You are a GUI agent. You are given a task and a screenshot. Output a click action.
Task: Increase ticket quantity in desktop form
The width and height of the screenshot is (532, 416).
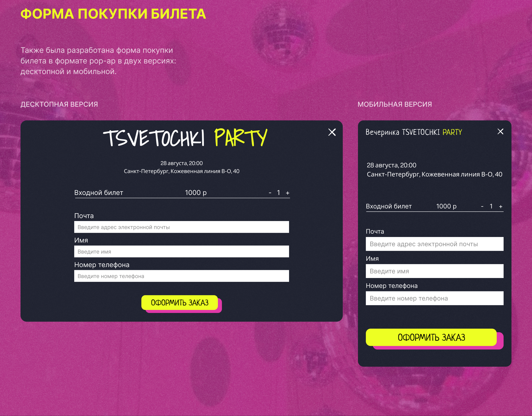point(288,193)
